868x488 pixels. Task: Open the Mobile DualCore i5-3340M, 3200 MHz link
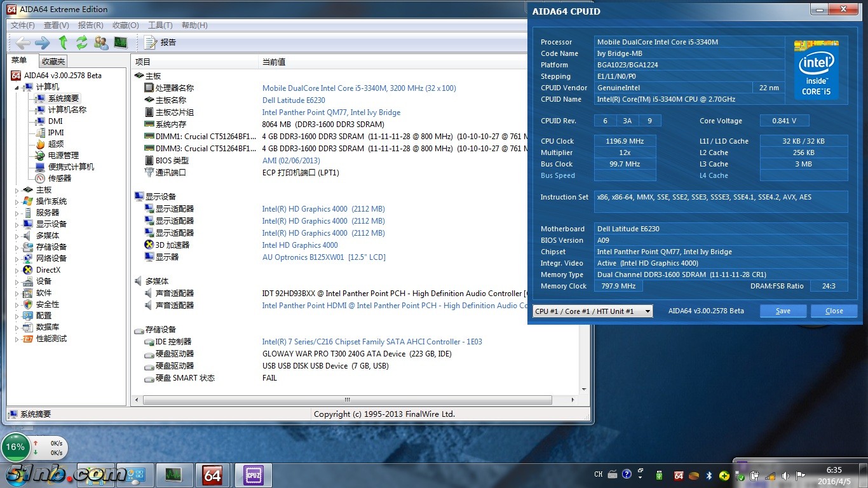[359, 88]
